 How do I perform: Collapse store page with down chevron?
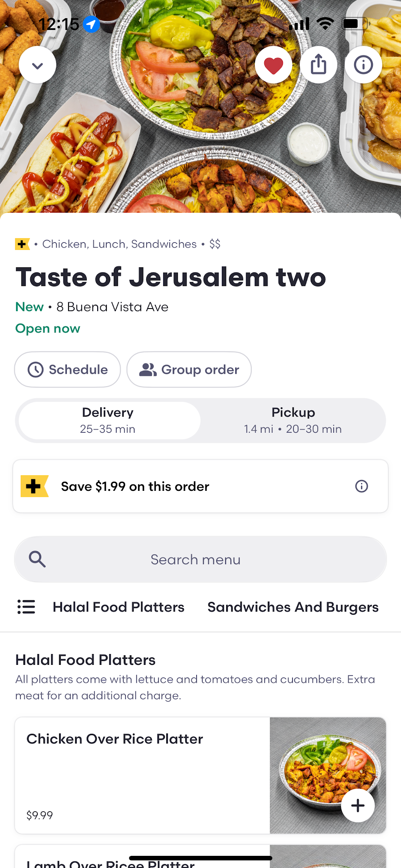point(37,65)
